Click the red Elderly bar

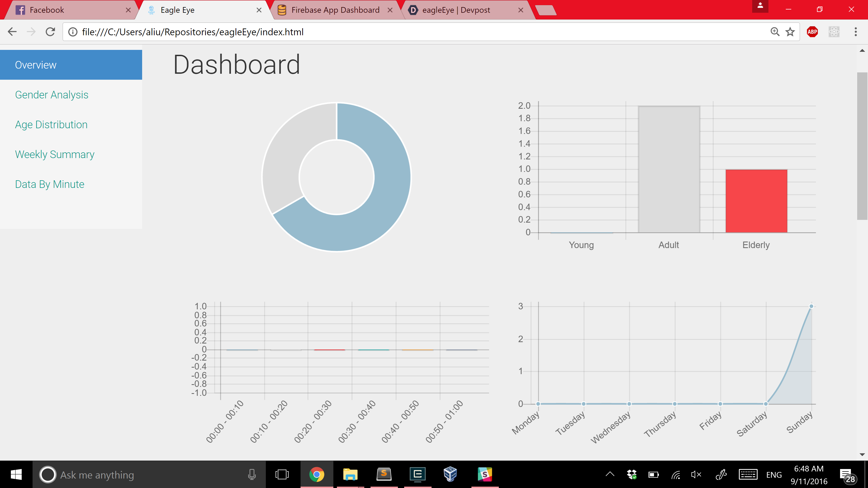(756, 201)
